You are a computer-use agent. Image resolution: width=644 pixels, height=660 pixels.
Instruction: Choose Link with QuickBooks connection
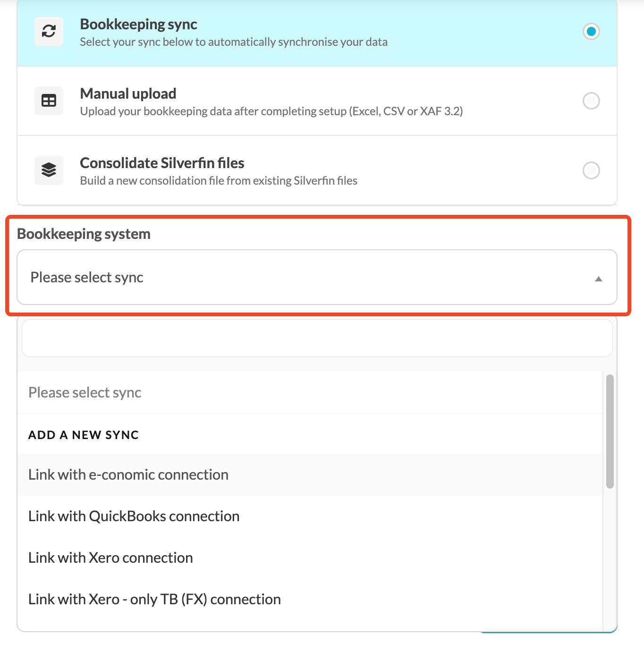[310, 516]
